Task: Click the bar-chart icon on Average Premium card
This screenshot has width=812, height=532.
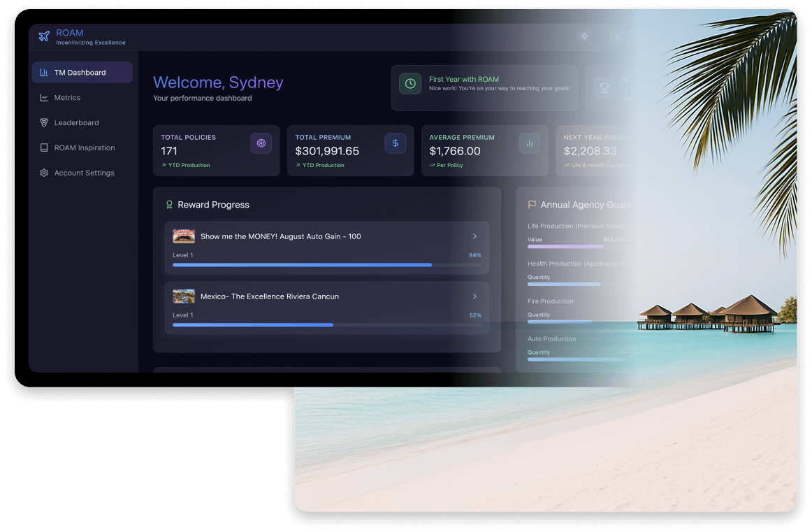Action: (x=529, y=143)
